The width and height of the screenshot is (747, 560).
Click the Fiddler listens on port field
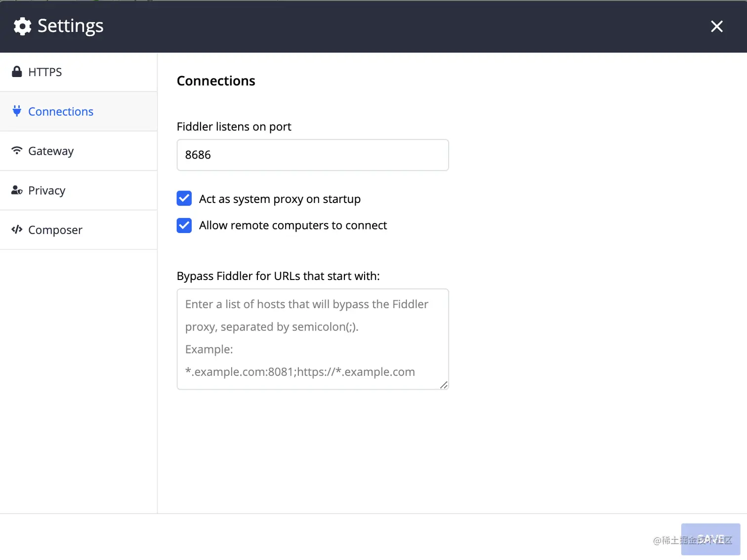(x=312, y=155)
